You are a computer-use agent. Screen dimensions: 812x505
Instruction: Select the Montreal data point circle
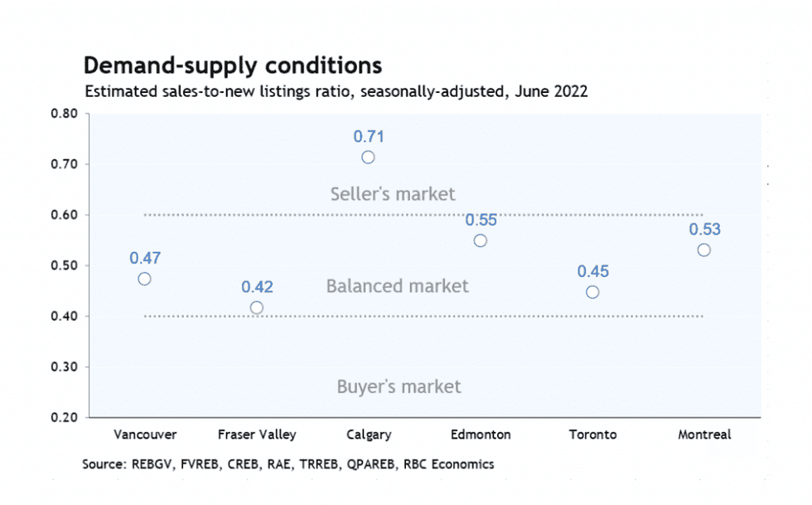(x=703, y=250)
